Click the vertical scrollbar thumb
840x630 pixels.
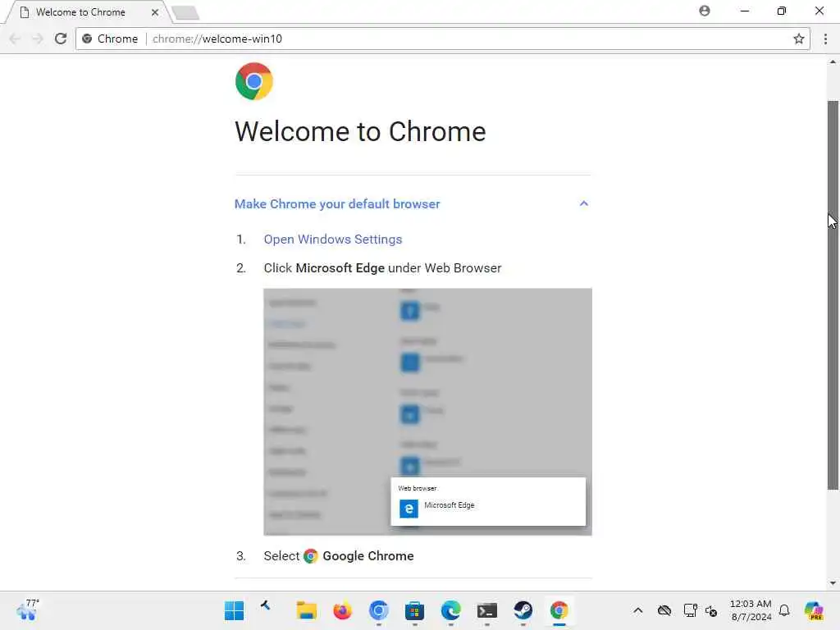833,294
